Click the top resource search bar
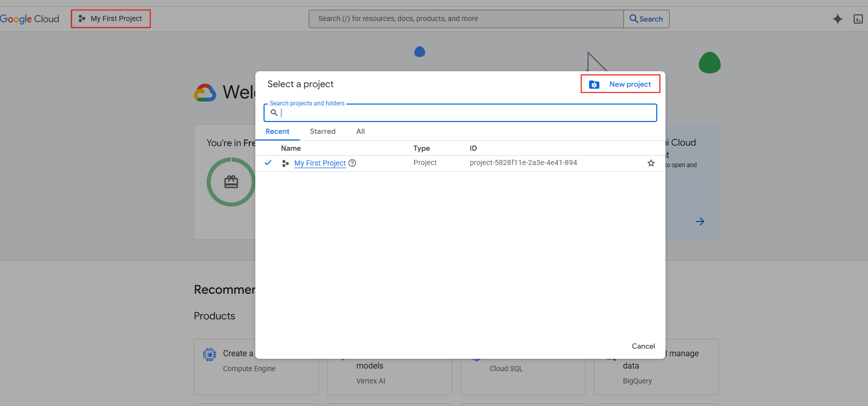868x406 pixels. tap(466, 19)
